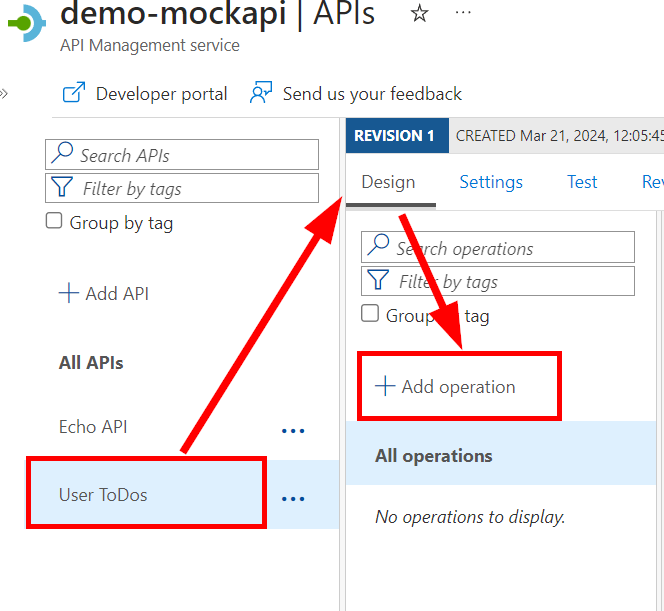Viewport: 664px width, 611px height.
Task: Select Echo API in the APIs list
Action: tap(93, 427)
